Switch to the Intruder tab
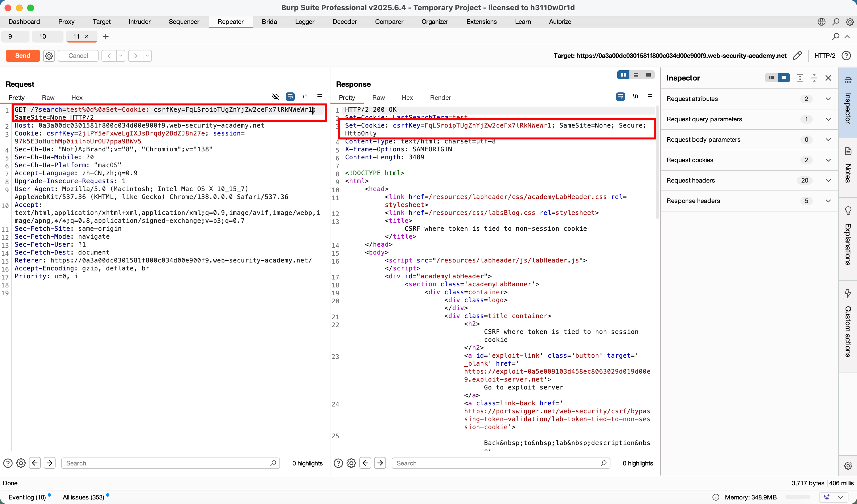Viewport: 857px width, 504px height. coord(139,22)
